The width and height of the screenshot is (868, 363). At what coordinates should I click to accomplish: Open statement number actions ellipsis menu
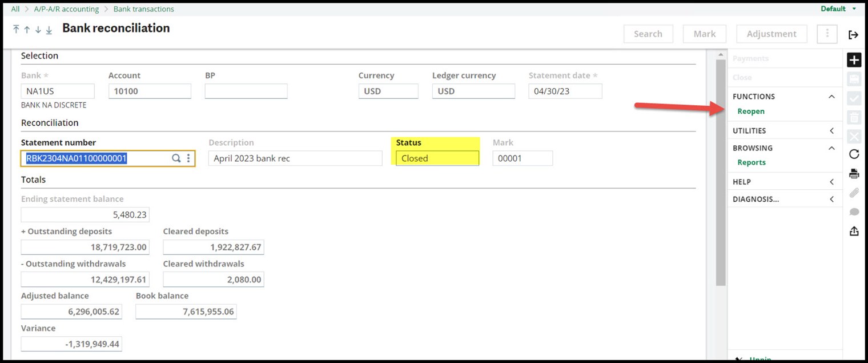(189, 158)
